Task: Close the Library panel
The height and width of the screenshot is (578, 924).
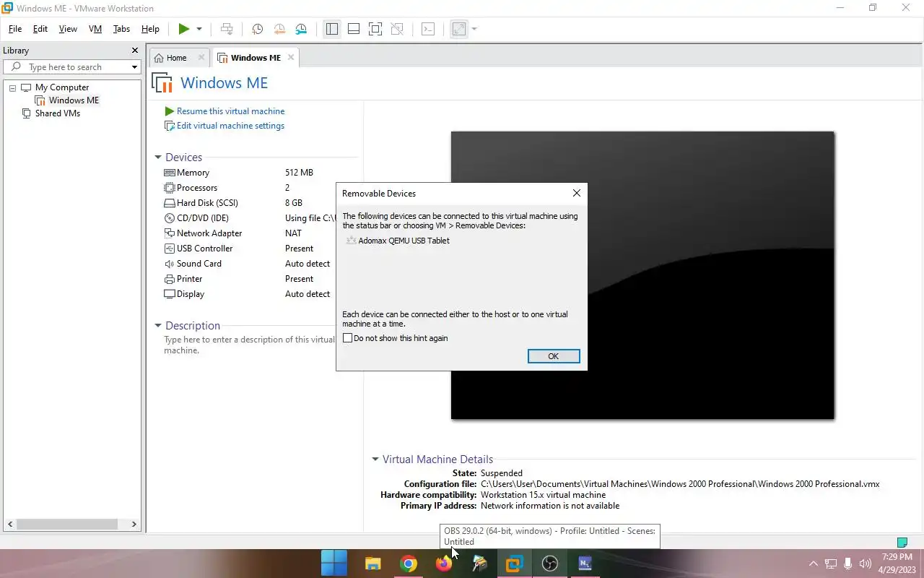Action: point(134,51)
